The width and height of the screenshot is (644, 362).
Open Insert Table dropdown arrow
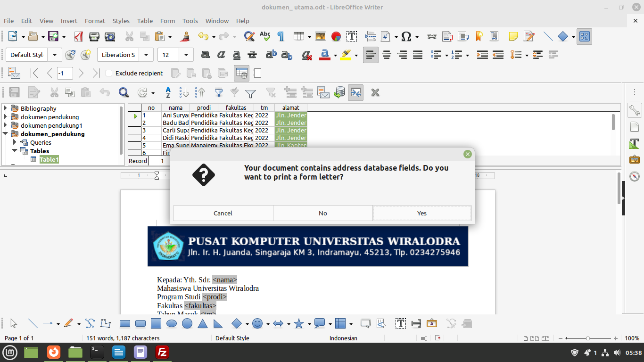coord(309,37)
